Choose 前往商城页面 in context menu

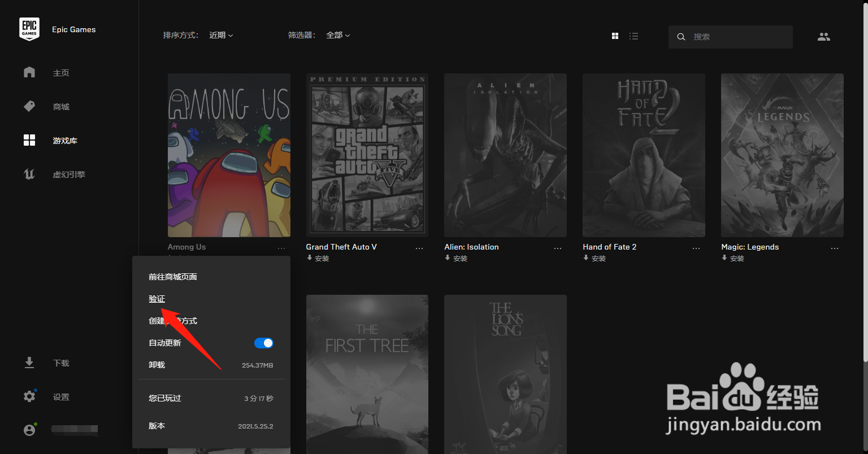(173, 277)
